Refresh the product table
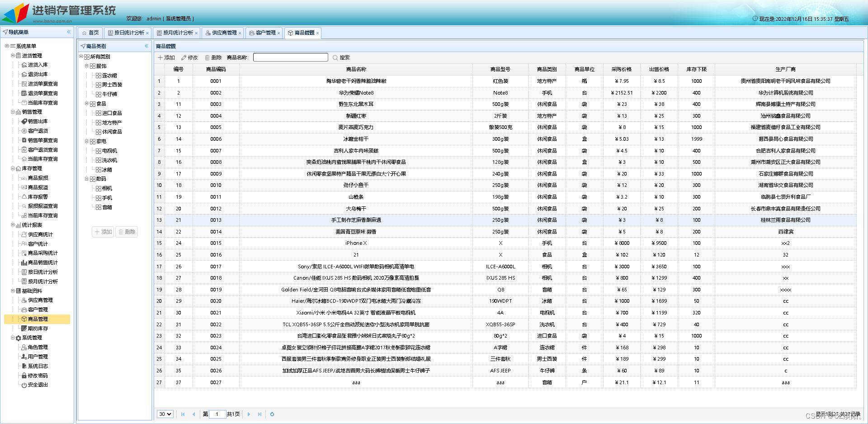 [272, 414]
